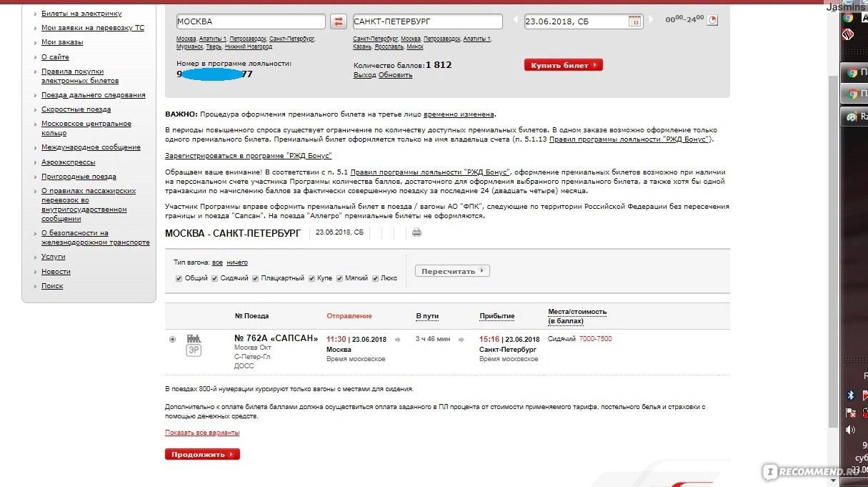
Task: Click the volume speaker tray icon
Action: click(x=850, y=430)
